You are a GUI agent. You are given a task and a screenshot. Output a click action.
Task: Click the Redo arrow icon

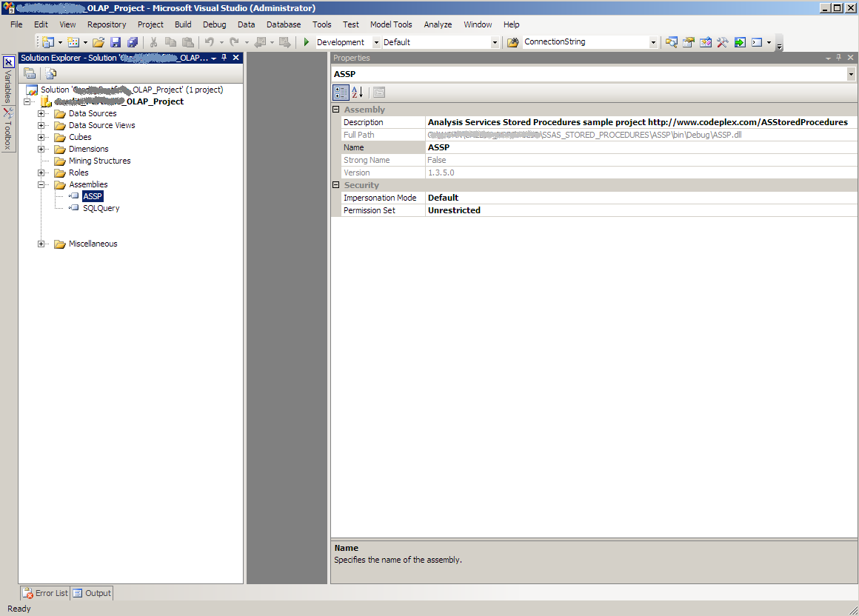click(234, 42)
